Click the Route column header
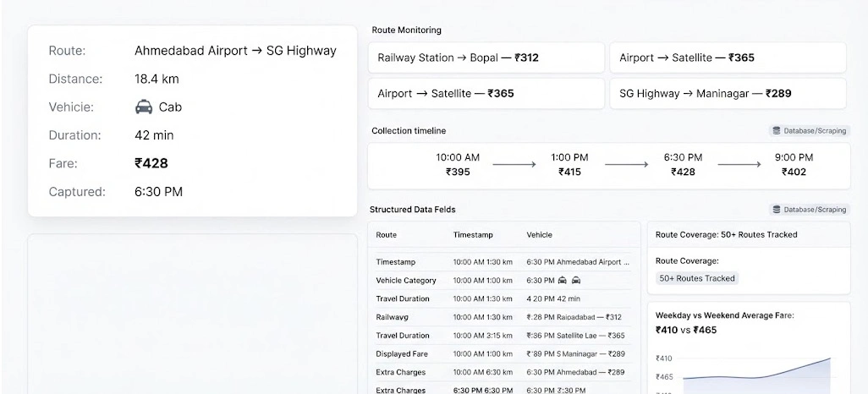The width and height of the screenshot is (868, 394). tap(387, 235)
